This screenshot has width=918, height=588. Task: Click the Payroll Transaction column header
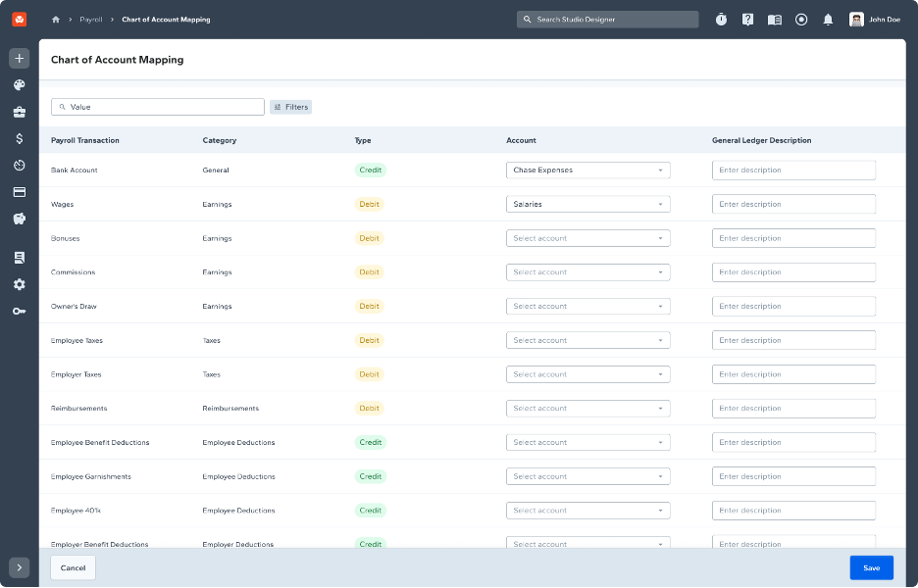click(85, 140)
